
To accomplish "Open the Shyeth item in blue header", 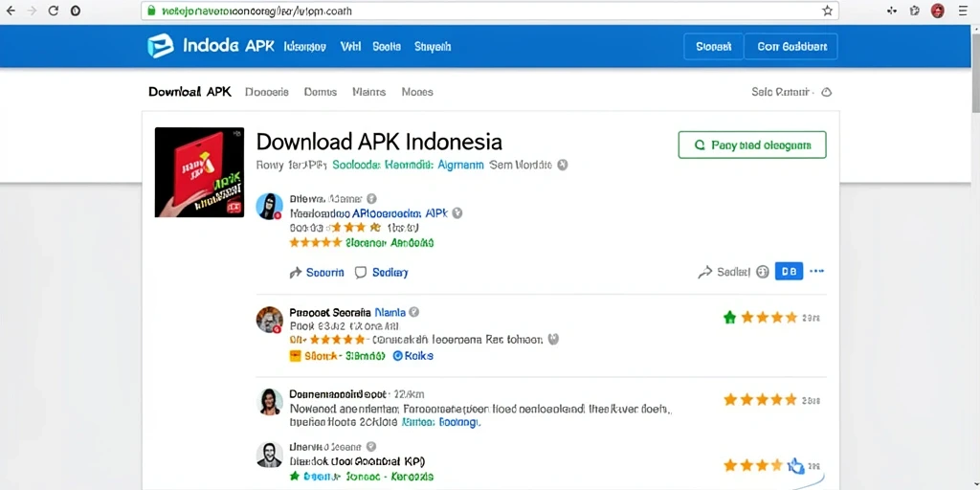I will coord(433,46).
